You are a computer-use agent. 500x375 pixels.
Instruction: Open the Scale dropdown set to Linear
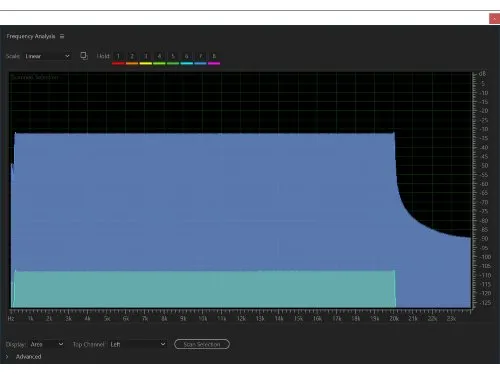point(47,56)
